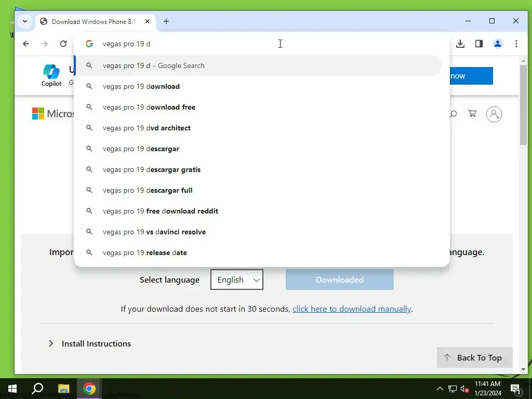
Task: Reload the page with the refresh icon
Action: click(x=63, y=44)
